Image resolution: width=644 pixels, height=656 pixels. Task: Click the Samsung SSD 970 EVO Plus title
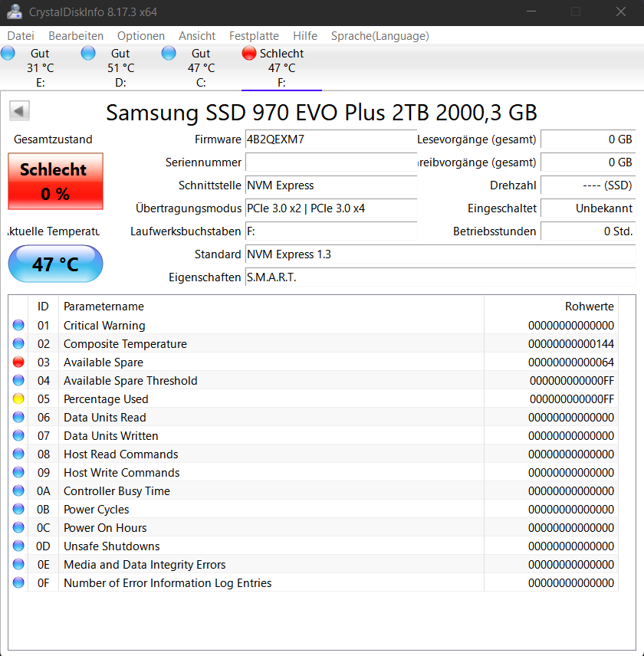[321, 112]
